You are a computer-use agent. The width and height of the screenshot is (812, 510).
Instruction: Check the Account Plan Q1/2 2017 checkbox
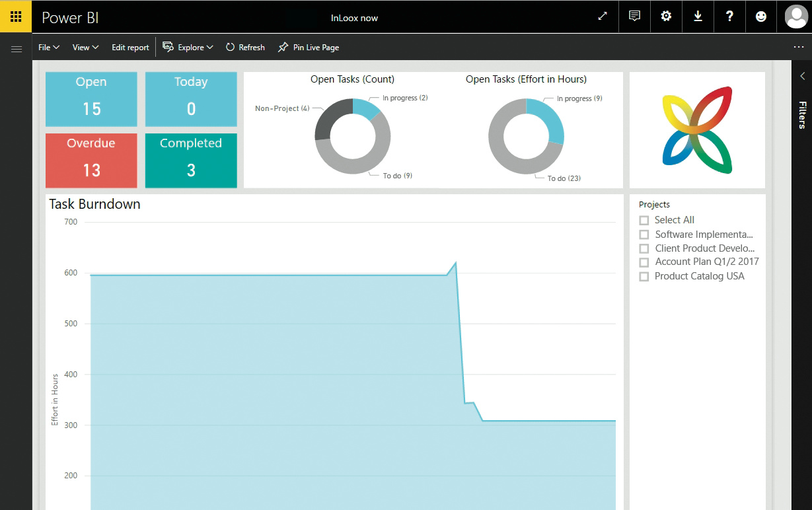644,262
